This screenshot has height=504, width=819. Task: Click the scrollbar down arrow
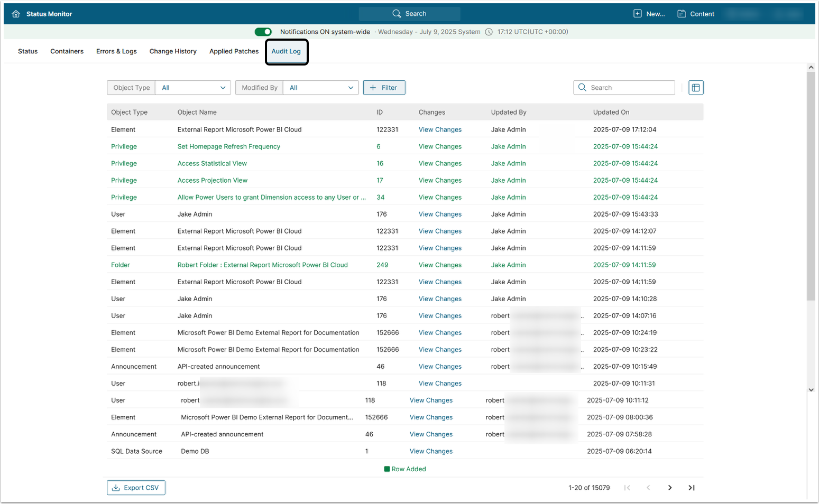tap(811, 390)
